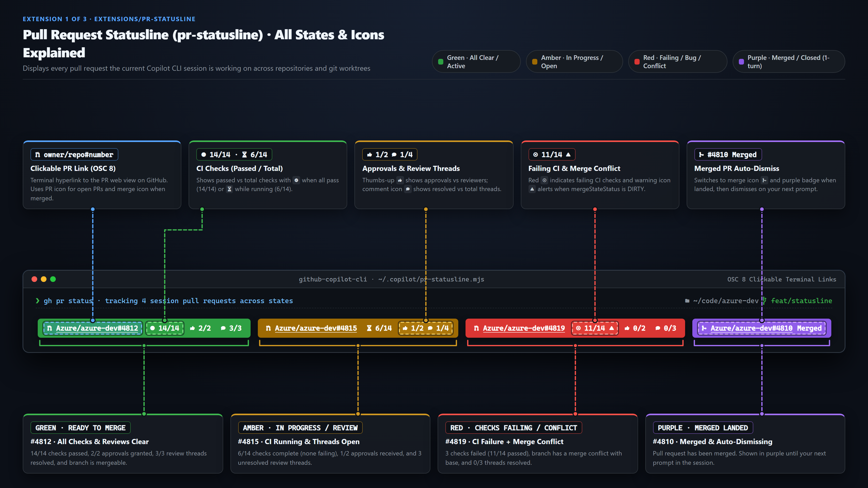
Task: Click the merge icon beside Azure/azure-dev#4810
Action: pos(704,328)
